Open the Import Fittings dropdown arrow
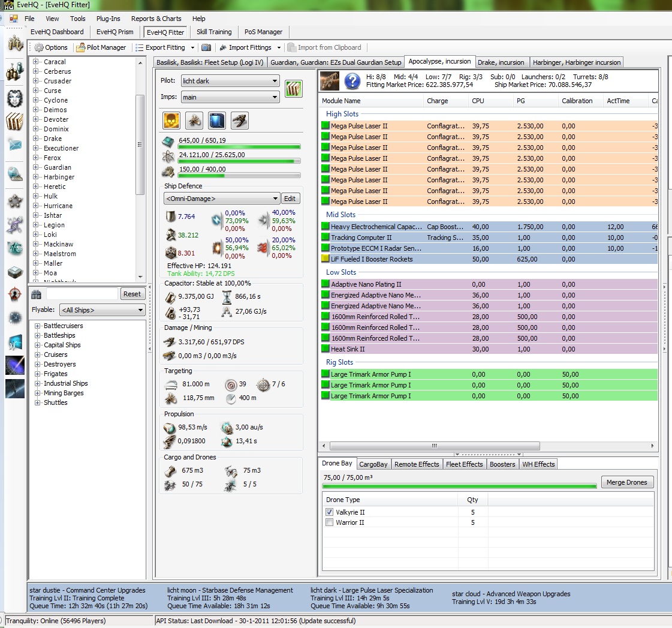 pyautogui.click(x=279, y=47)
